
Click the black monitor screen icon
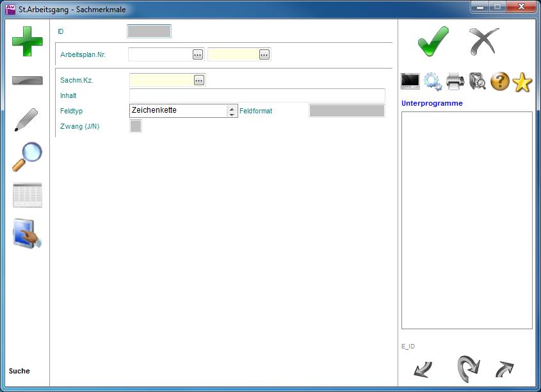(410, 81)
